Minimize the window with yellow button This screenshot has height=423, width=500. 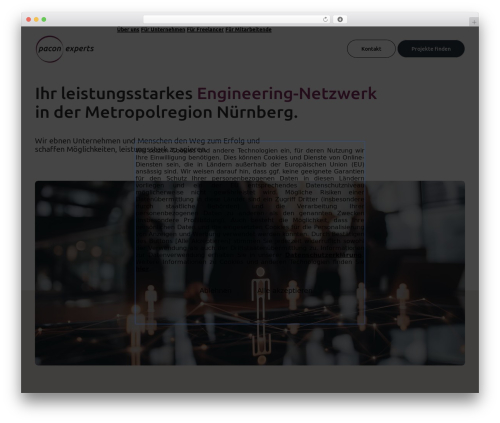[x=36, y=19]
